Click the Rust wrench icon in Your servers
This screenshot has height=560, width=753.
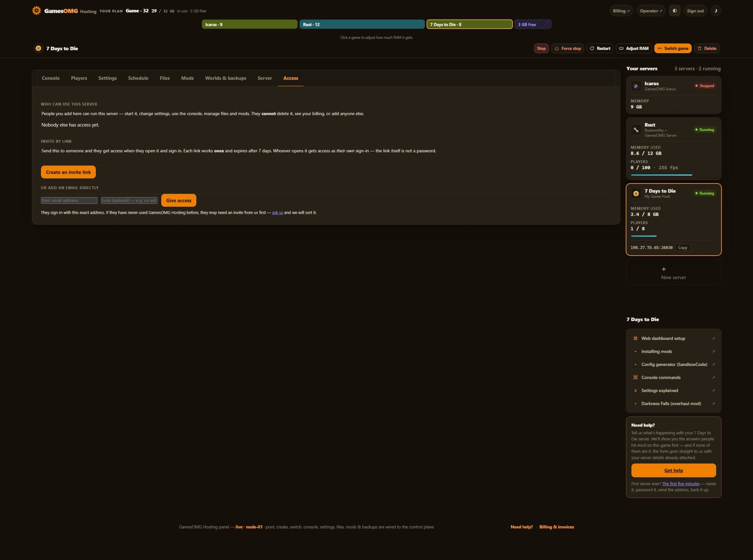(x=636, y=130)
